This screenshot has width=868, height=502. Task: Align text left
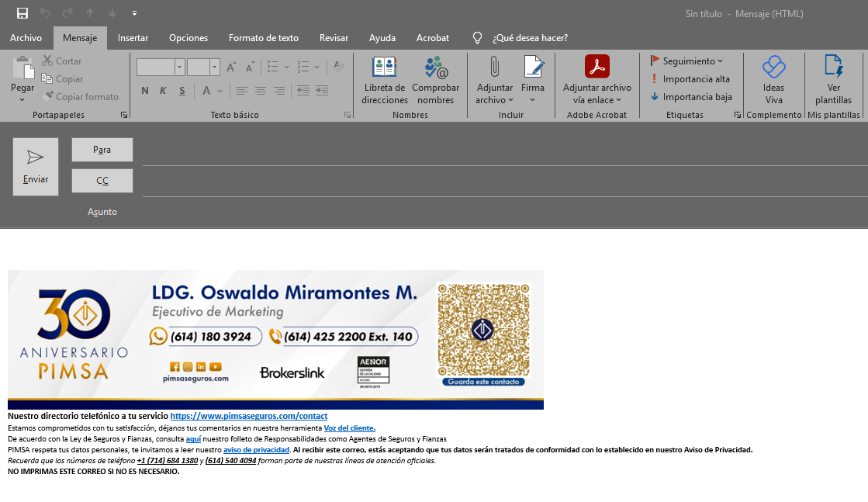click(x=241, y=91)
